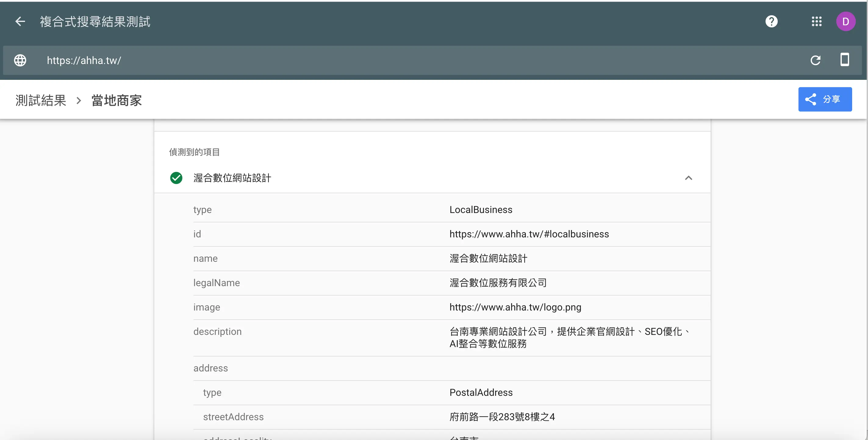Open the Google apps grid
Image resolution: width=868 pixels, height=440 pixels.
pos(816,22)
